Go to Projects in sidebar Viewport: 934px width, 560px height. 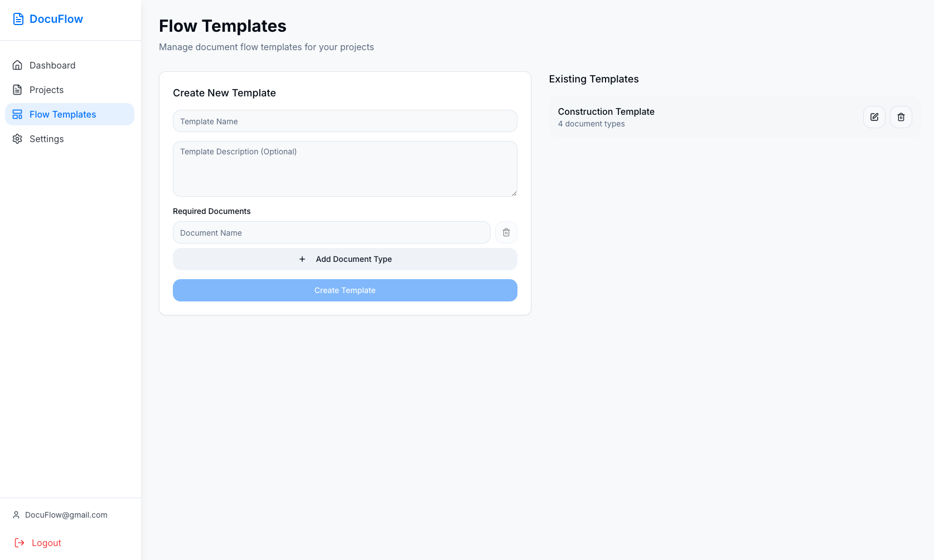point(46,90)
